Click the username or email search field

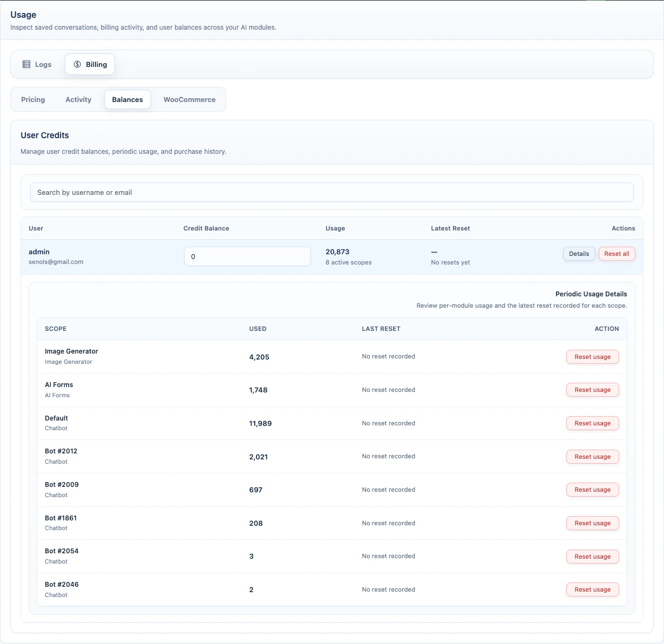click(x=332, y=192)
